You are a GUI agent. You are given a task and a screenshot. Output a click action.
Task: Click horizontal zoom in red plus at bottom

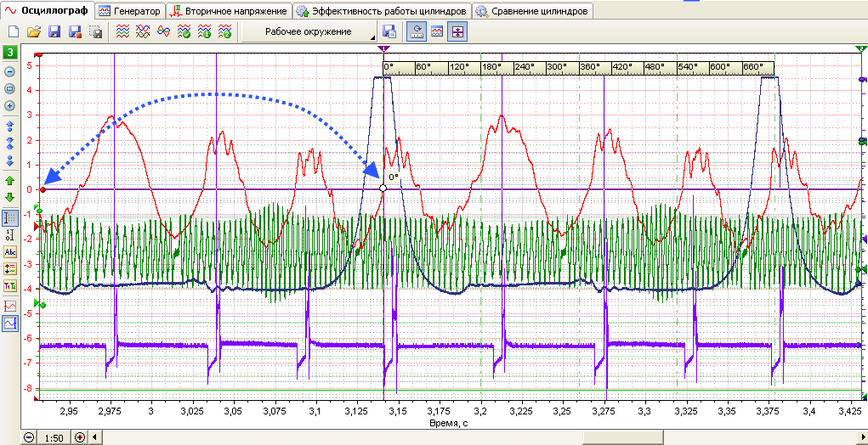coord(80,437)
